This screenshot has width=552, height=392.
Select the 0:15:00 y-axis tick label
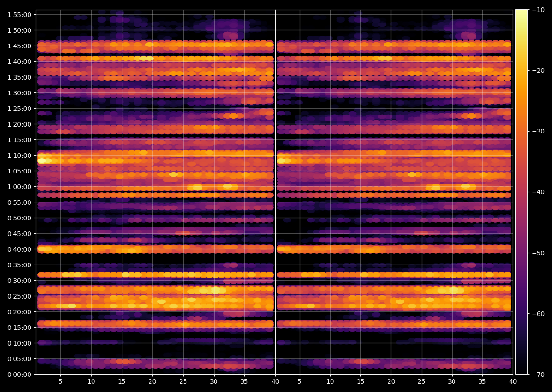click(x=19, y=328)
